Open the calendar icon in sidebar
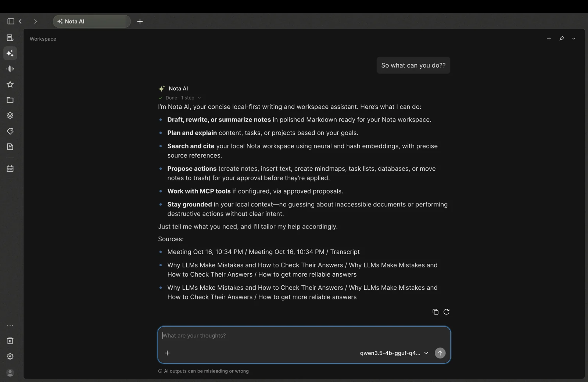This screenshot has width=588, height=382. tap(10, 169)
